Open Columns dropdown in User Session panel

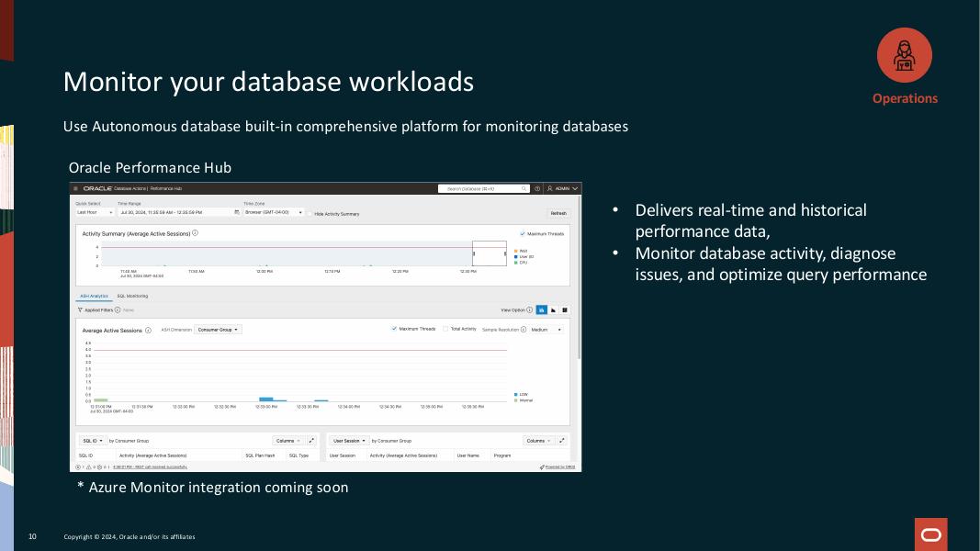click(538, 441)
